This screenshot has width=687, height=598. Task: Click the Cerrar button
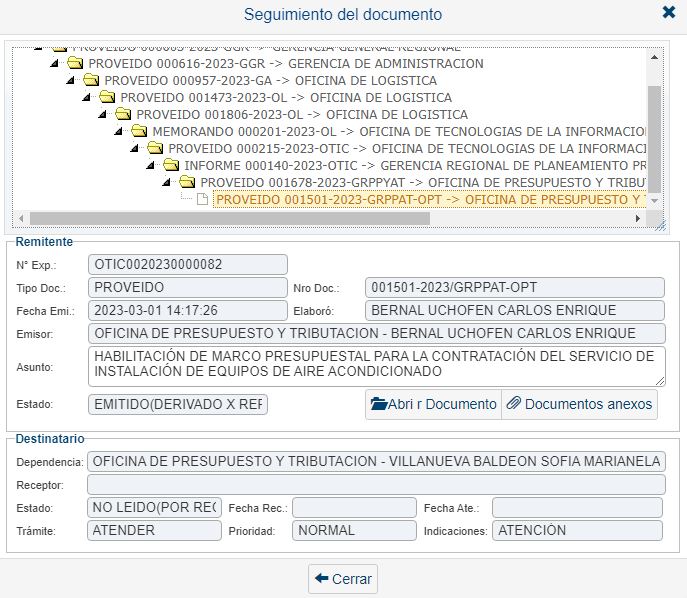(x=343, y=579)
